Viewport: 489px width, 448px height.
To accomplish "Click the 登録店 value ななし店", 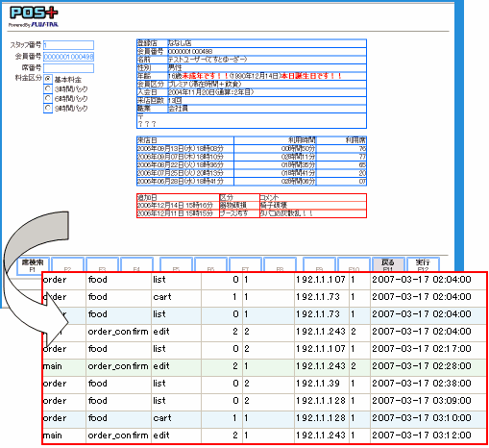I will coord(180,43).
